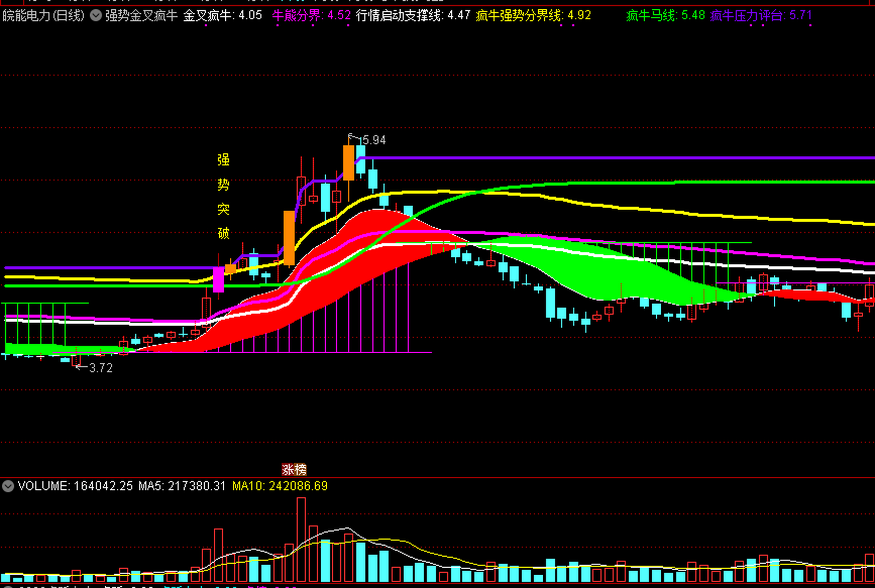Open the VOLUME panel indicator menu
875x588 pixels.
8,486
